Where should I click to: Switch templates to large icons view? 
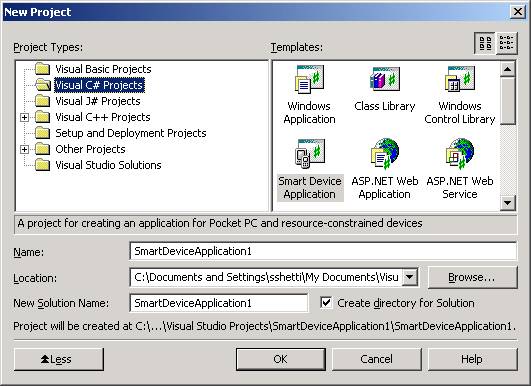[485, 43]
